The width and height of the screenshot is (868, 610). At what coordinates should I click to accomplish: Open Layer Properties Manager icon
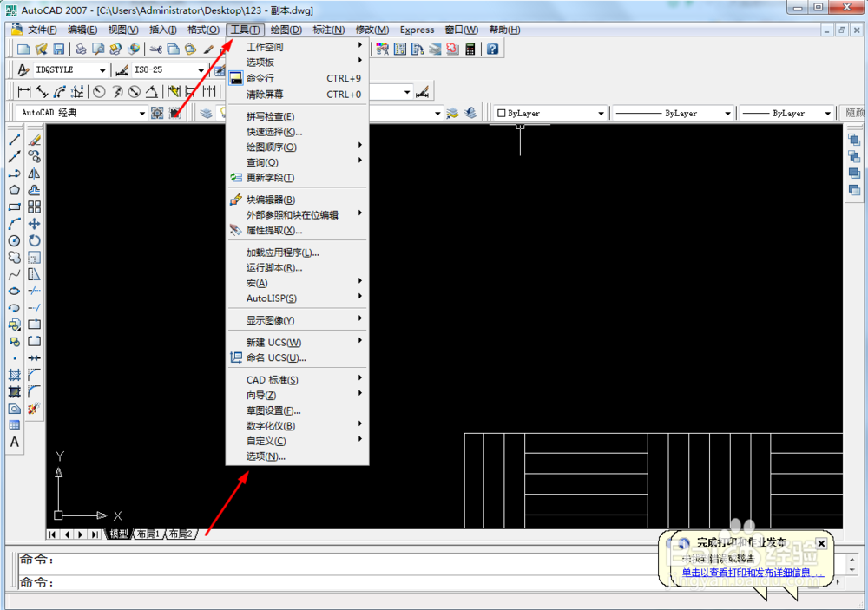(x=206, y=113)
